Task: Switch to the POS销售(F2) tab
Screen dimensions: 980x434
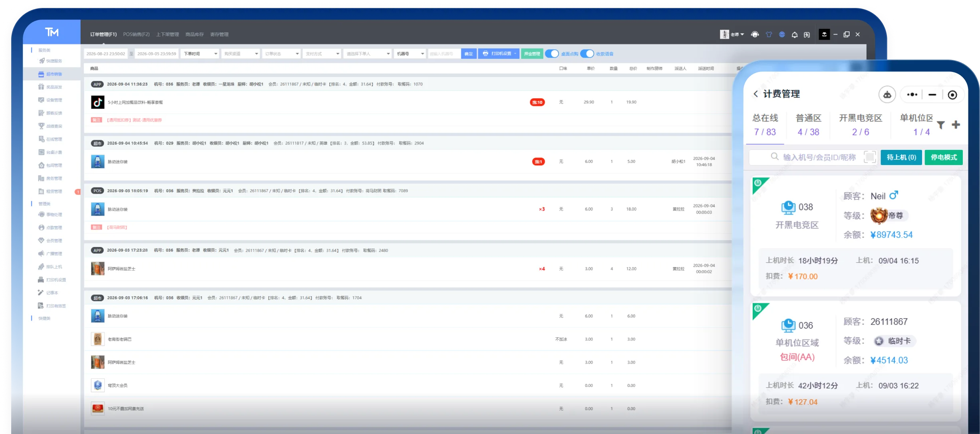Action: (136, 34)
